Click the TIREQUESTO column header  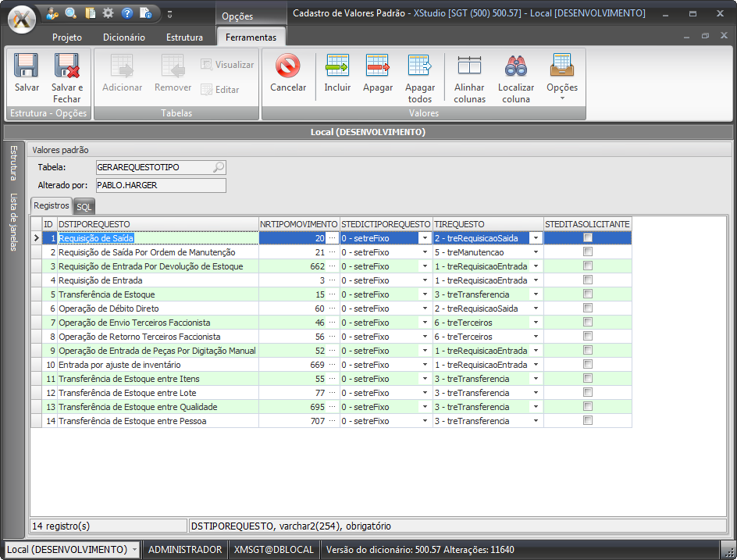point(488,224)
